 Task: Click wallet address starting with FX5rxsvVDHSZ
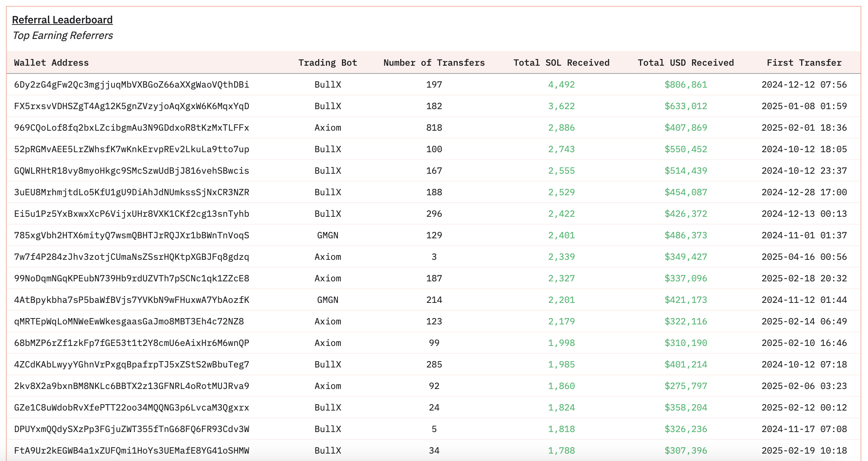(x=131, y=106)
